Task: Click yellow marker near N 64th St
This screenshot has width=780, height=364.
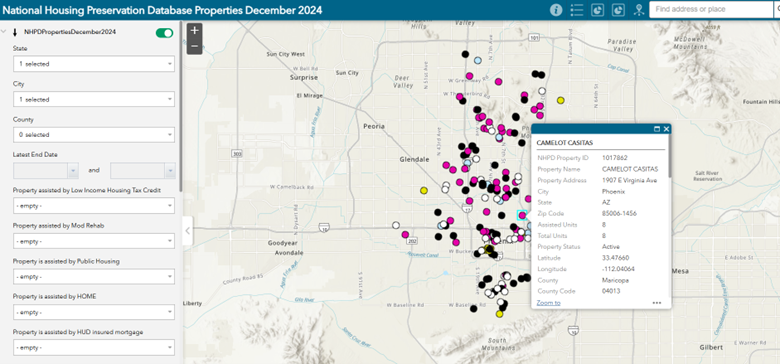Action: click(561, 100)
